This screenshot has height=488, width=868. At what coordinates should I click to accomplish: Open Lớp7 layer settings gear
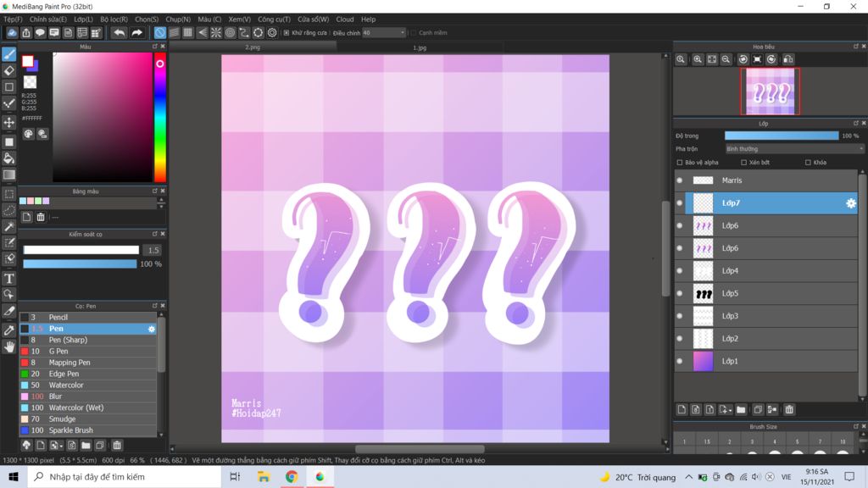tap(851, 203)
